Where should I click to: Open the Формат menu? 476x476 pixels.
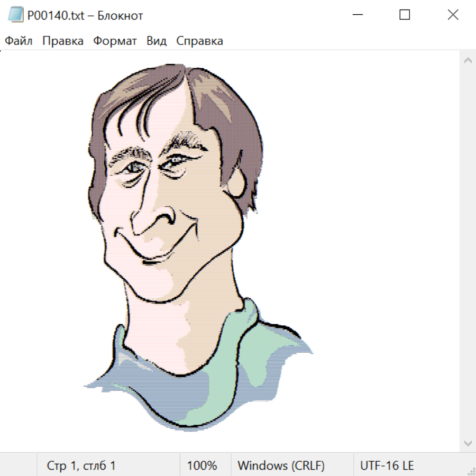tap(115, 41)
